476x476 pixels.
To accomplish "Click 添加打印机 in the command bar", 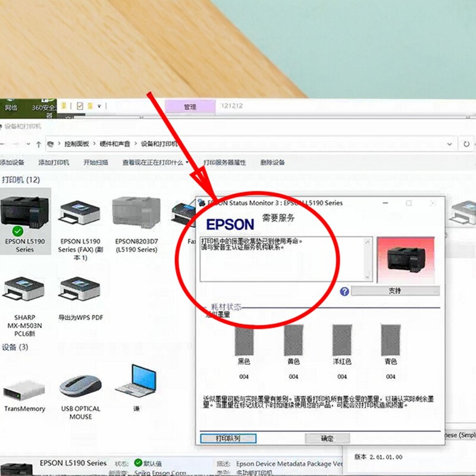I will click(x=54, y=162).
